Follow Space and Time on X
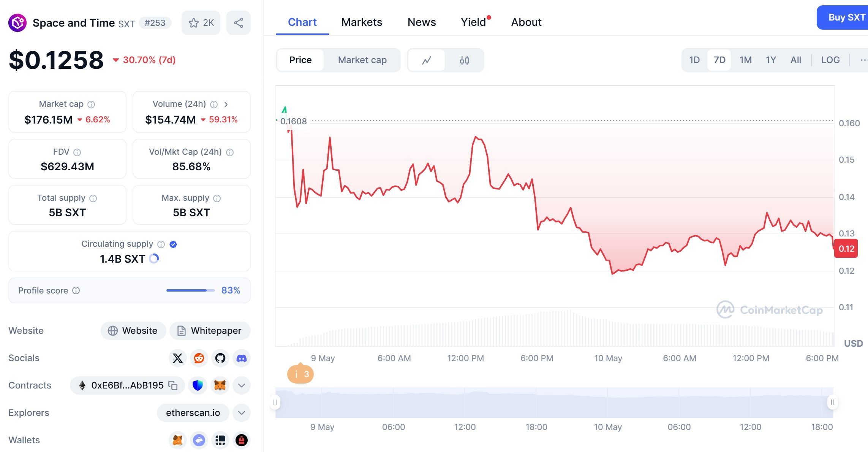Image resolution: width=868 pixels, height=452 pixels. [177, 358]
